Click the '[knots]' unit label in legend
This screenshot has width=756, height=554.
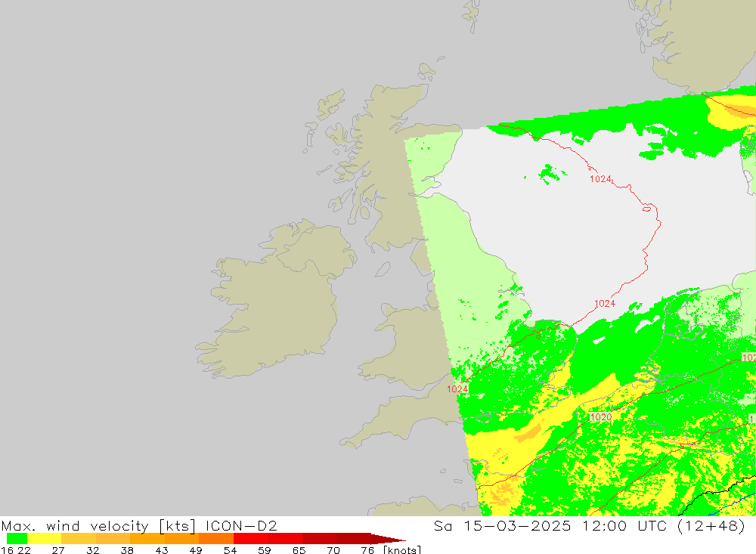(x=402, y=549)
